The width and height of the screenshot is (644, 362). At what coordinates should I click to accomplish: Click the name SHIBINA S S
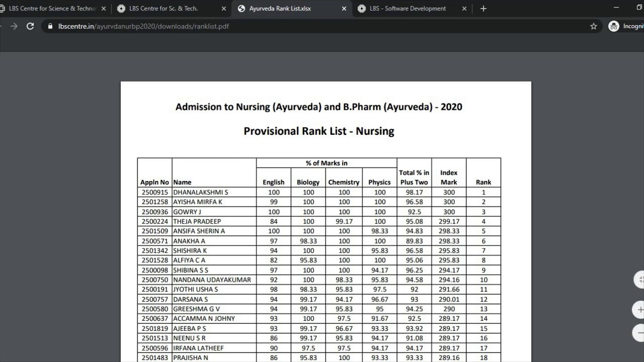click(x=191, y=270)
